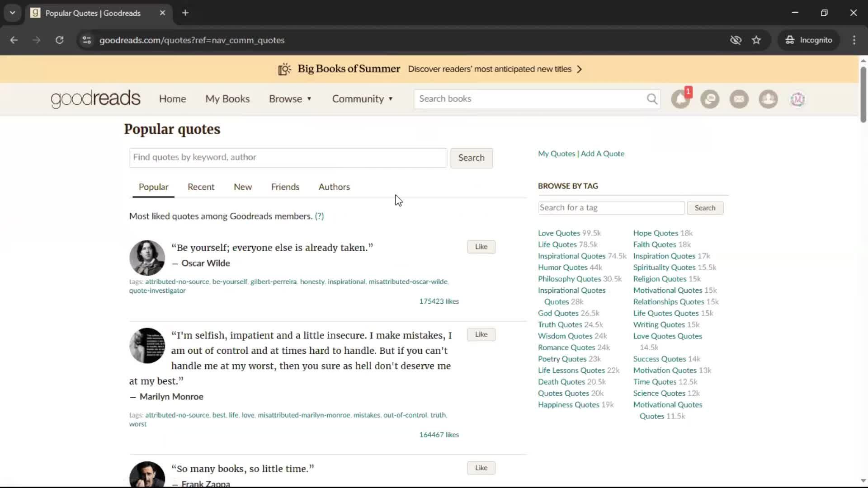Open the 164467 likes link
Image resolution: width=868 pixels, height=488 pixels.
tap(439, 435)
